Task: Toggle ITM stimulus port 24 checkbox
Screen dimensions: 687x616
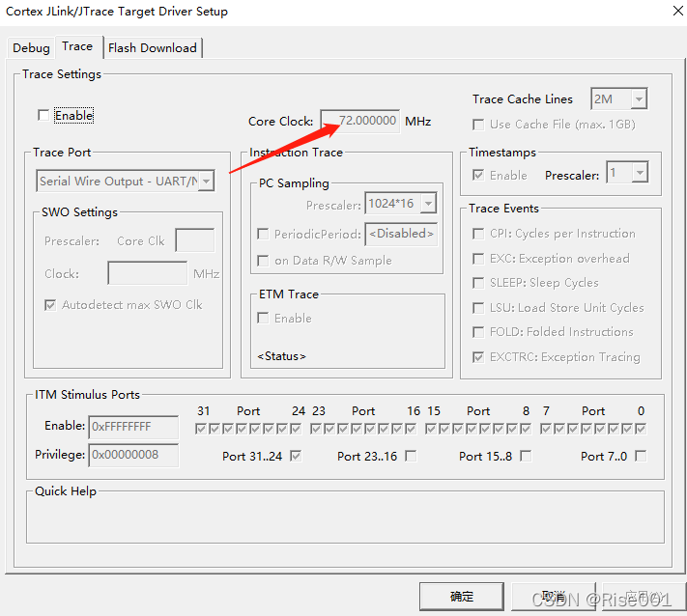Action: coord(296,429)
